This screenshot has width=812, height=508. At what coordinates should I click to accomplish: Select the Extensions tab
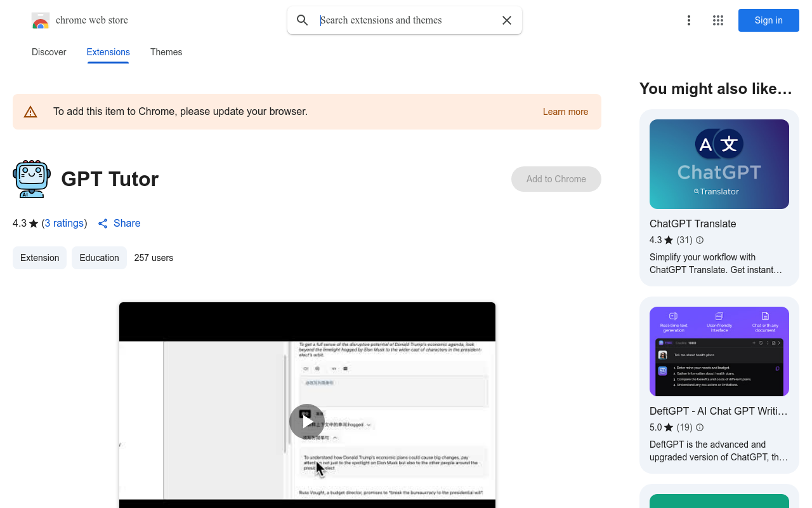point(108,52)
